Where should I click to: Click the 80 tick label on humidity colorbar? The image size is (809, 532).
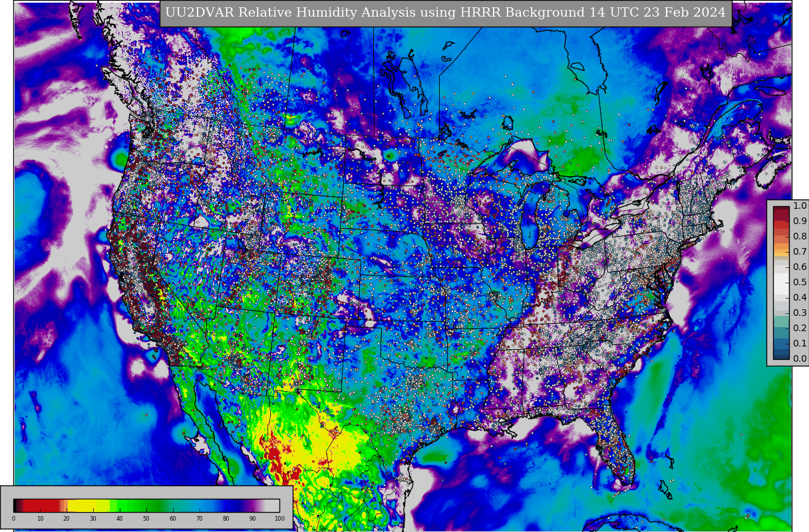tap(226, 518)
